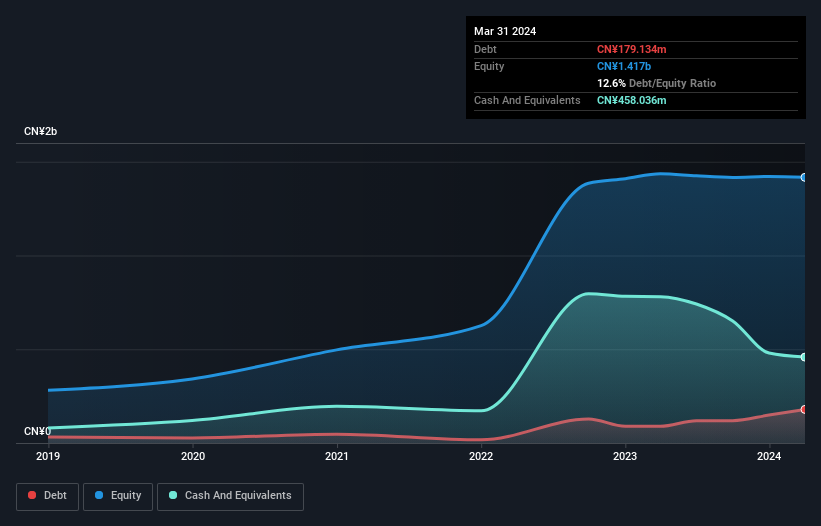821x526 pixels.
Task: Click the Mar 31 2024 tooltip date
Action: pos(505,31)
